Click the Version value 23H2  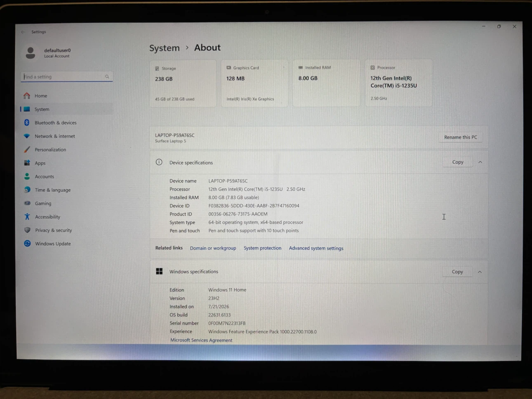tap(214, 298)
